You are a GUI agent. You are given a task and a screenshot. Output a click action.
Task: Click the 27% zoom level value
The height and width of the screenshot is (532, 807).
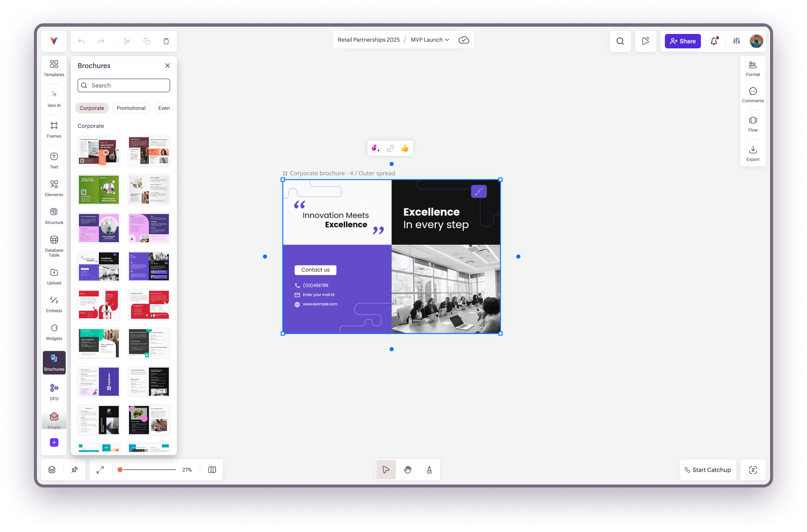pos(187,470)
